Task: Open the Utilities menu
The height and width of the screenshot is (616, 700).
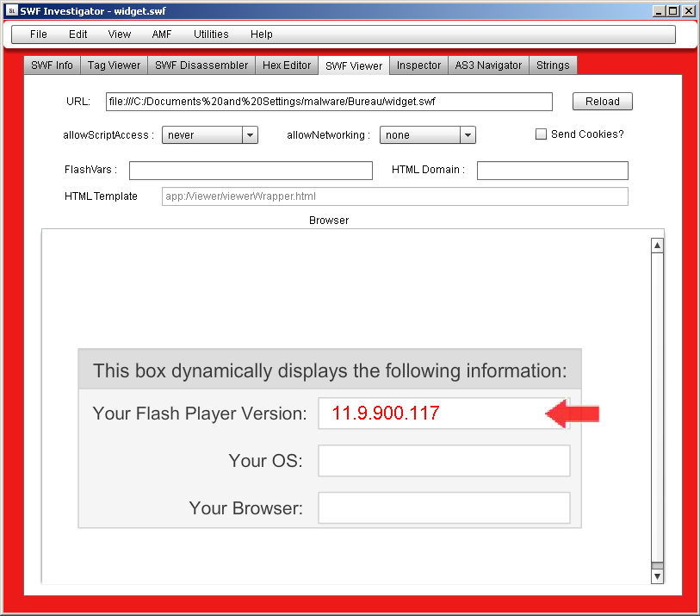Action: [x=211, y=34]
